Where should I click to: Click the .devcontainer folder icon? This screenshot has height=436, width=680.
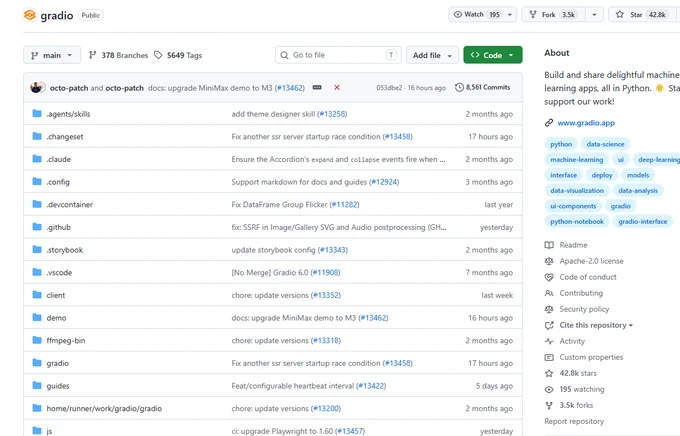37,204
